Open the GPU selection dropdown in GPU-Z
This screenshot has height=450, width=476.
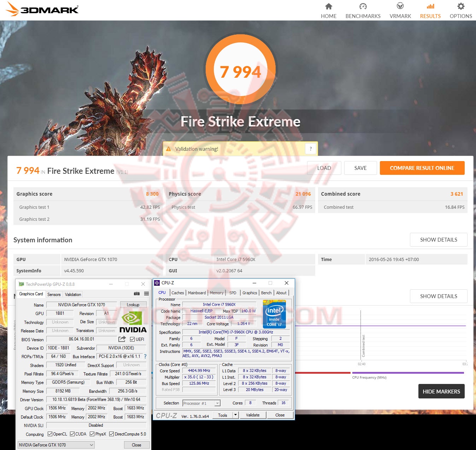coord(56,445)
